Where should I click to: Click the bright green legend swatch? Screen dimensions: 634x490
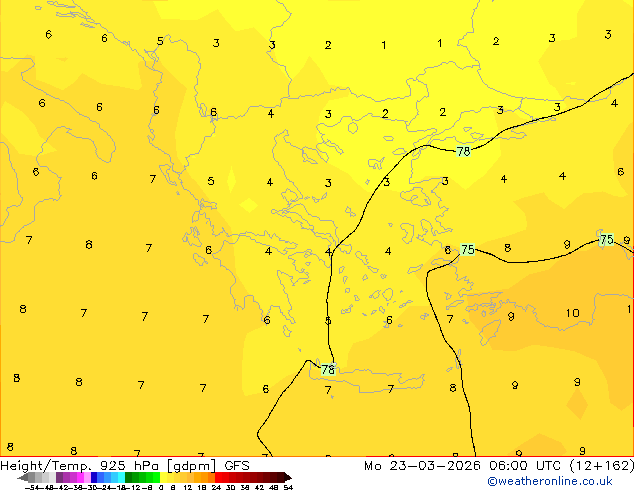pyautogui.click(x=156, y=477)
